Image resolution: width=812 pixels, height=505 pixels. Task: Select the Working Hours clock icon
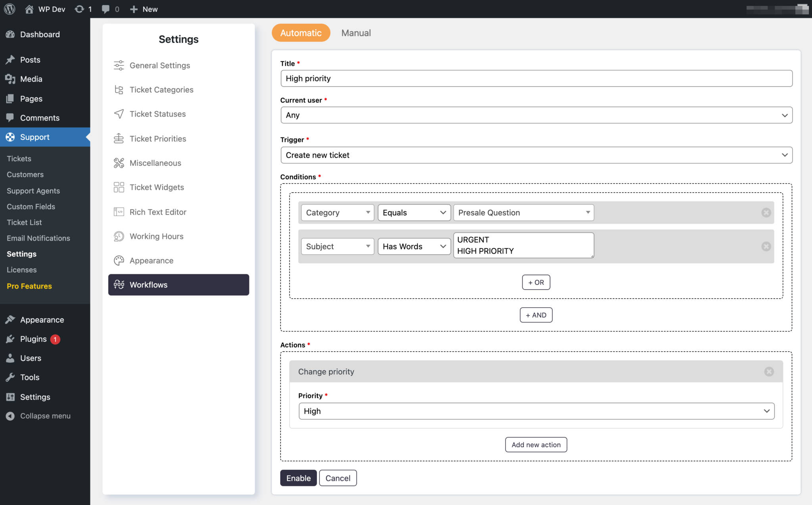pyautogui.click(x=118, y=236)
